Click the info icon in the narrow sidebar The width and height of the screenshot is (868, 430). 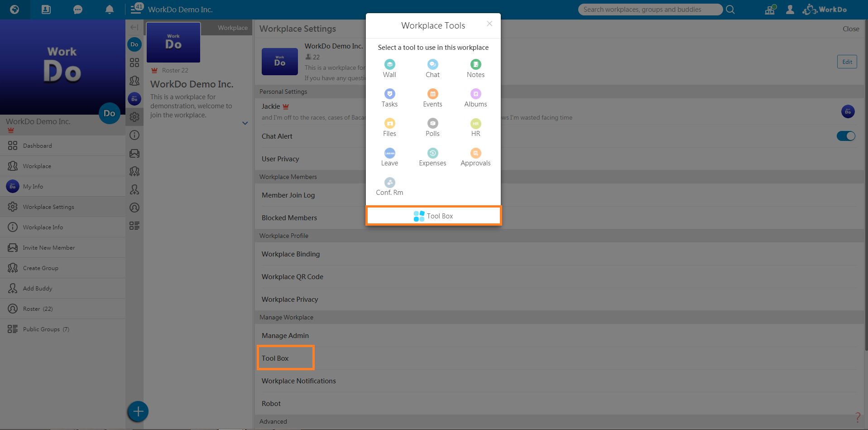(x=134, y=135)
